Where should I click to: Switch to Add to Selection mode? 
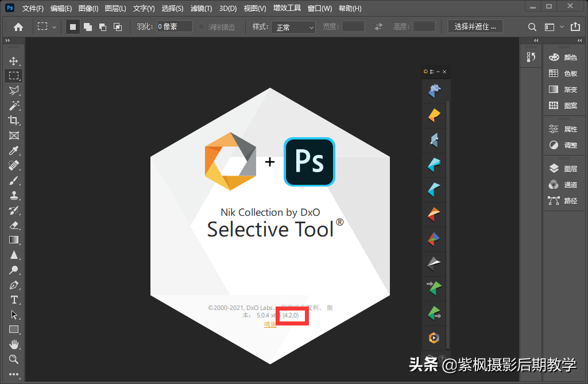88,27
